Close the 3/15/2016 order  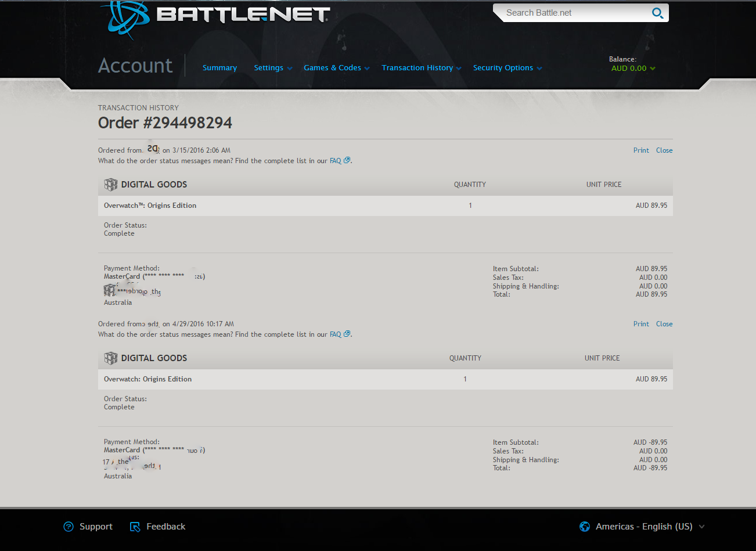(x=664, y=150)
